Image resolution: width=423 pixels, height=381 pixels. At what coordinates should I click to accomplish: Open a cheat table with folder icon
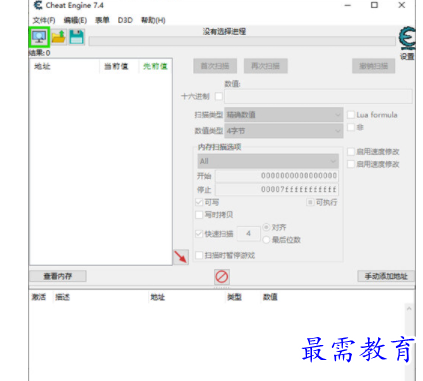[59, 37]
